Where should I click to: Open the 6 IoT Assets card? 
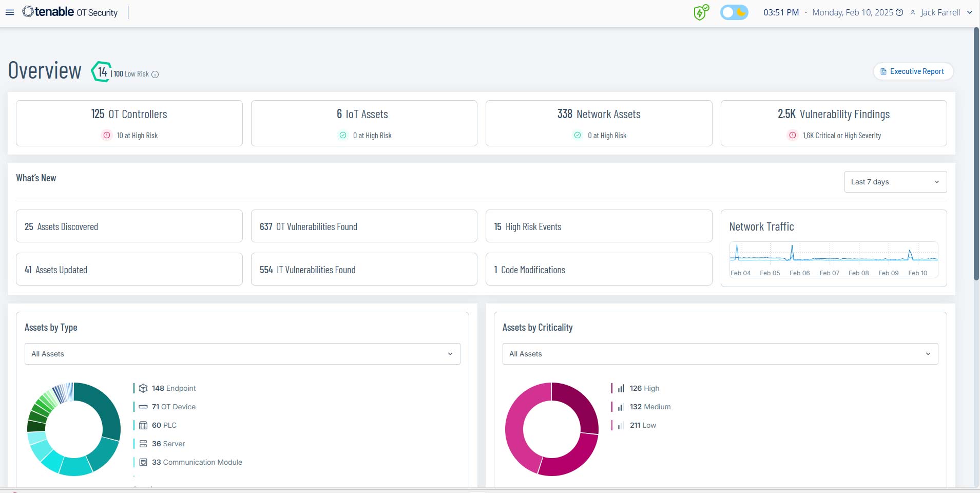point(364,123)
